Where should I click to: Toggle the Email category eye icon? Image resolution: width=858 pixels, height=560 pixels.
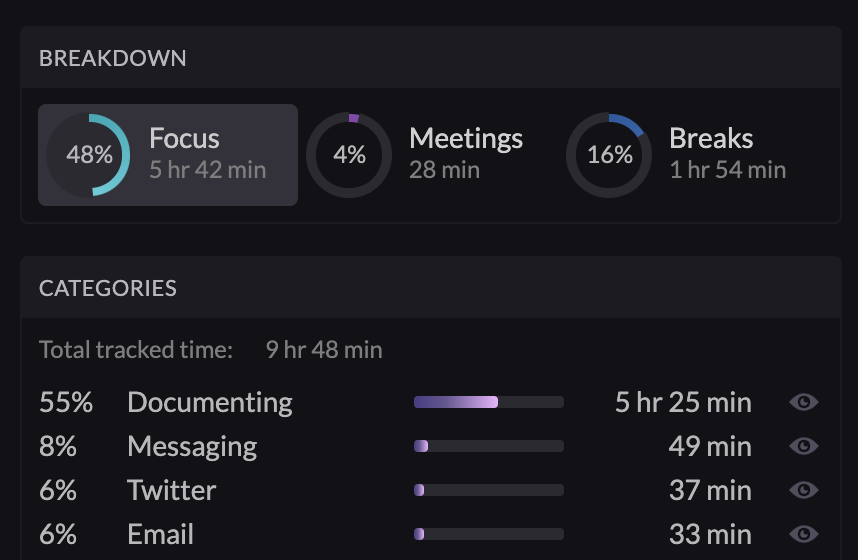point(804,534)
